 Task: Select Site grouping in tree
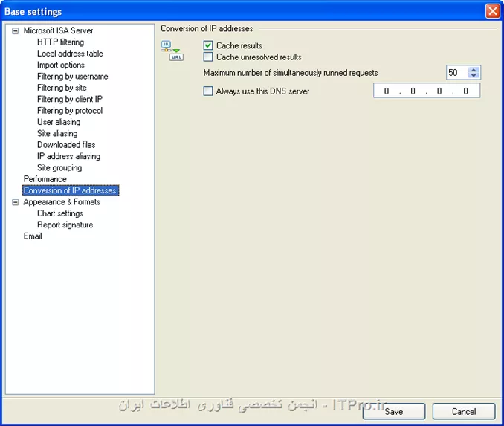pyautogui.click(x=59, y=167)
